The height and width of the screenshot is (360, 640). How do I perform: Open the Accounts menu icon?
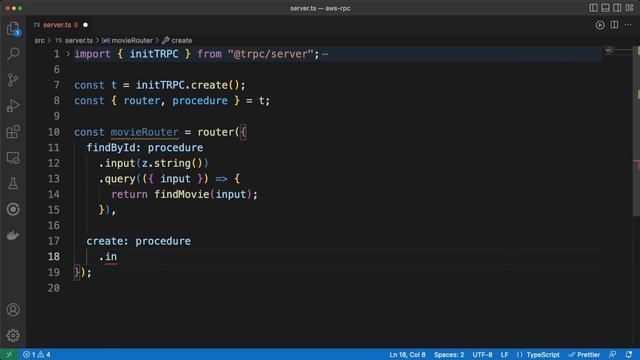(x=13, y=310)
